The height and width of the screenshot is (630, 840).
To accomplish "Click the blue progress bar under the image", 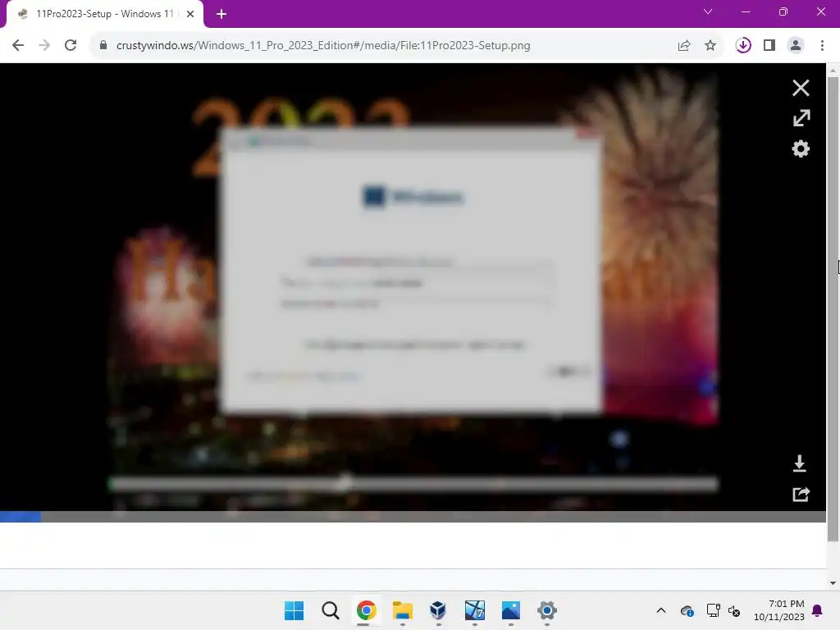I will 21,517.
